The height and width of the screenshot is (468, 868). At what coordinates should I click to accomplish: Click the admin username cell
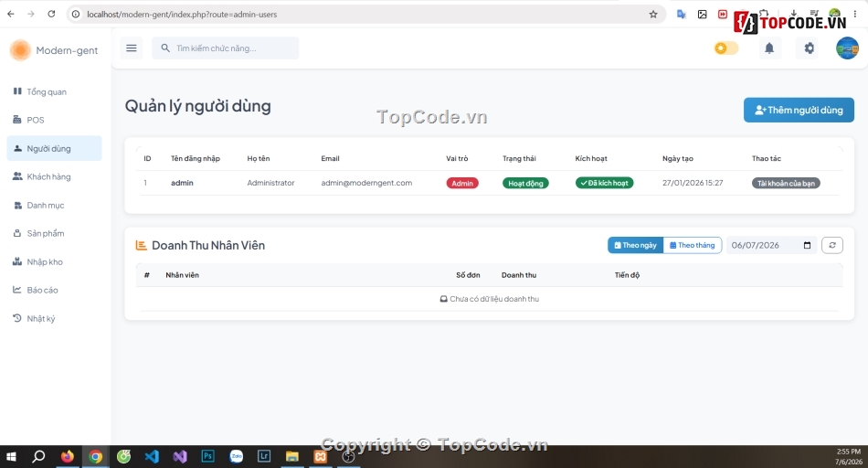tap(182, 183)
